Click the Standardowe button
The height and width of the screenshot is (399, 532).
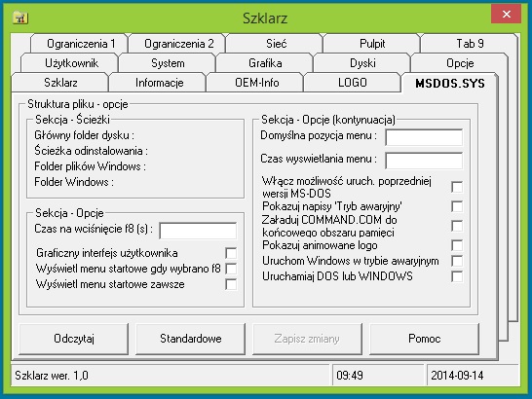click(x=190, y=339)
